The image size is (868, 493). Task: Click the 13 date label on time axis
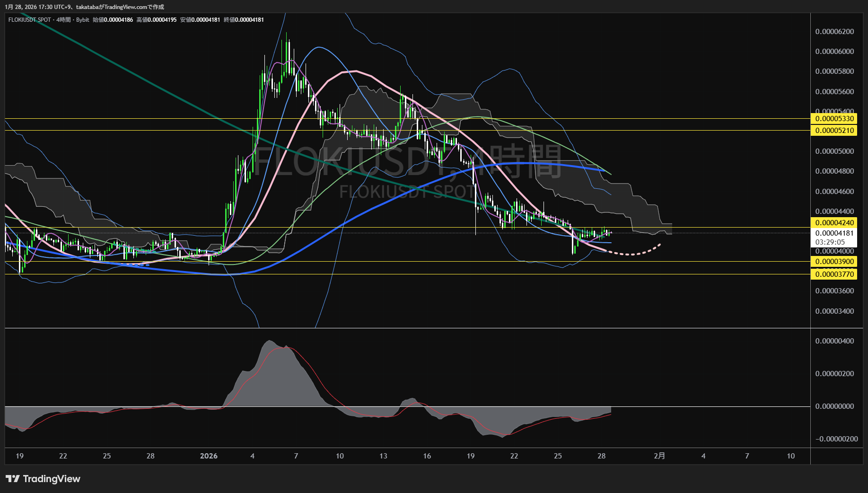tap(383, 456)
